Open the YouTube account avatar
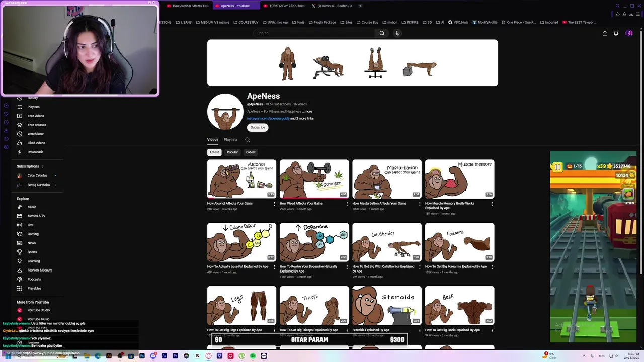The height and width of the screenshot is (362, 644). pyautogui.click(x=629, y=33)
